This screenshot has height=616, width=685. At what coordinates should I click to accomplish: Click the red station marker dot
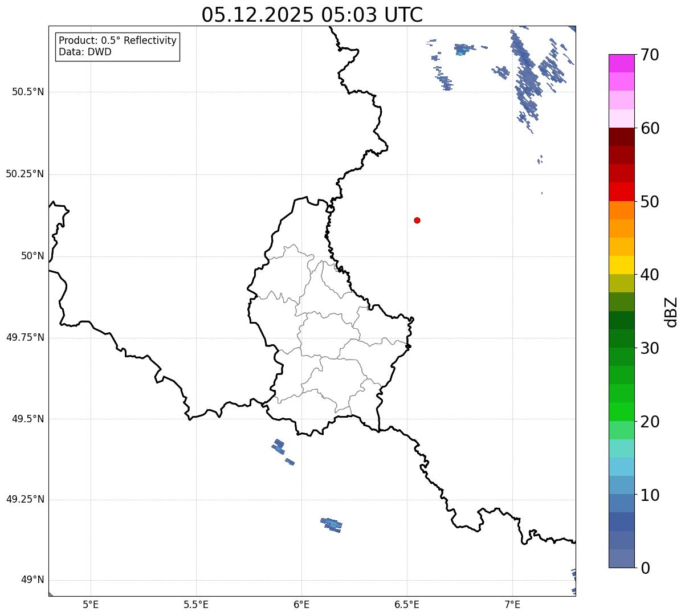417,220
